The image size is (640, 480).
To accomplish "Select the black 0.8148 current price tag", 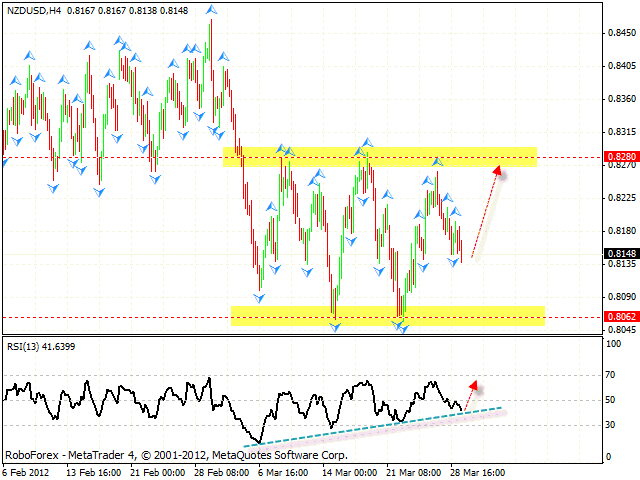I will [x=621, y=253].
